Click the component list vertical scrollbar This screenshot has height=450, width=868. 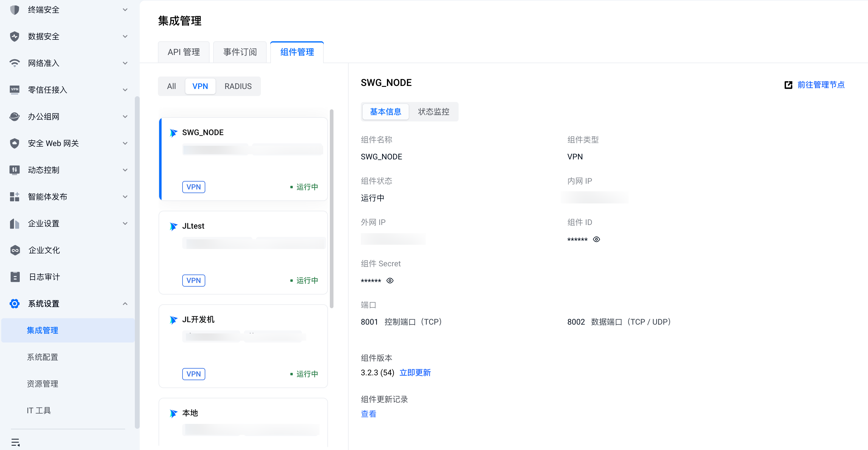[x=332, y=209]
